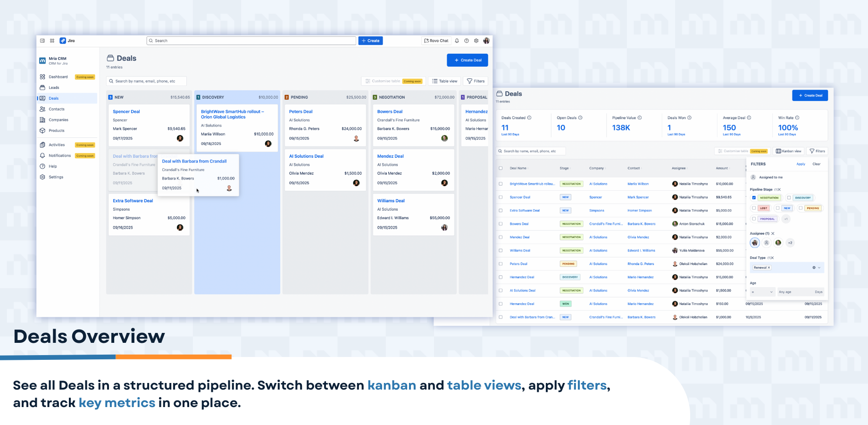This screenshot has width=868, height=425.
Task: Select first assignee avatar in Filters panel
Action: coord(755,243)
